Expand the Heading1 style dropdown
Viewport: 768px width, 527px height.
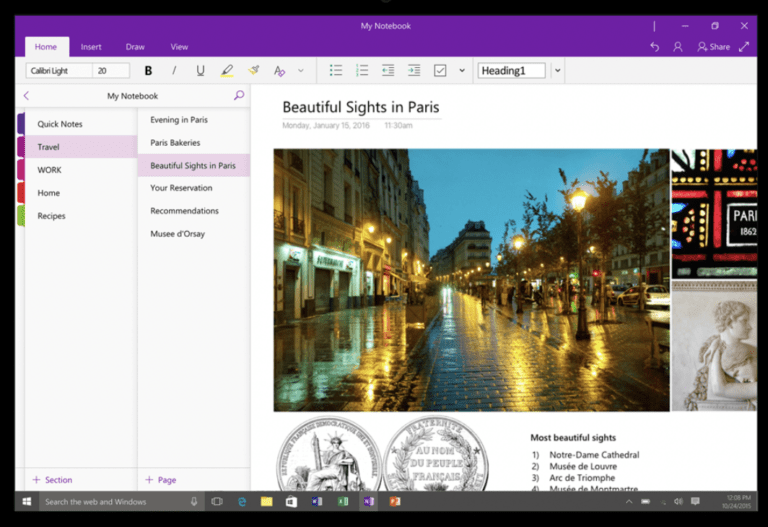click(x=557, y=71)
